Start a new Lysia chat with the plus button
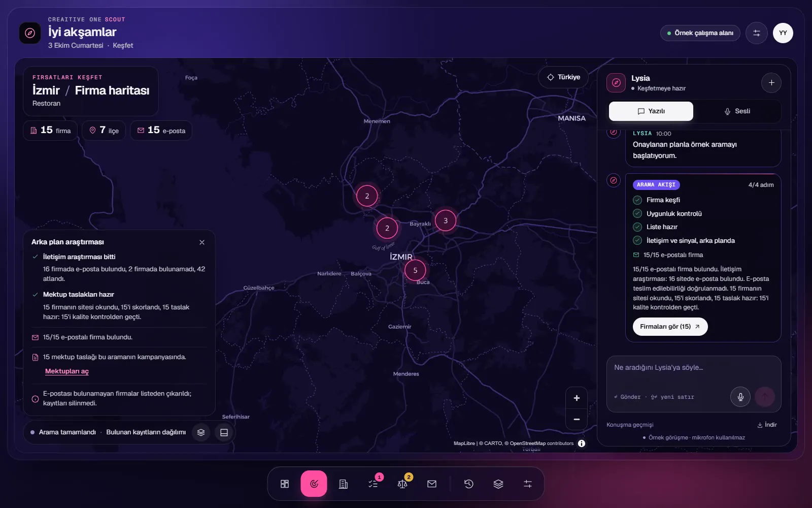 tap(771, 83)
